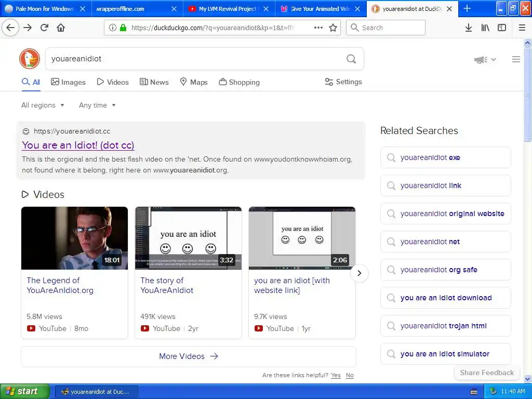
Task: Open 'The story of YouAreAnIdiot' video title
Action: (167, 285)
